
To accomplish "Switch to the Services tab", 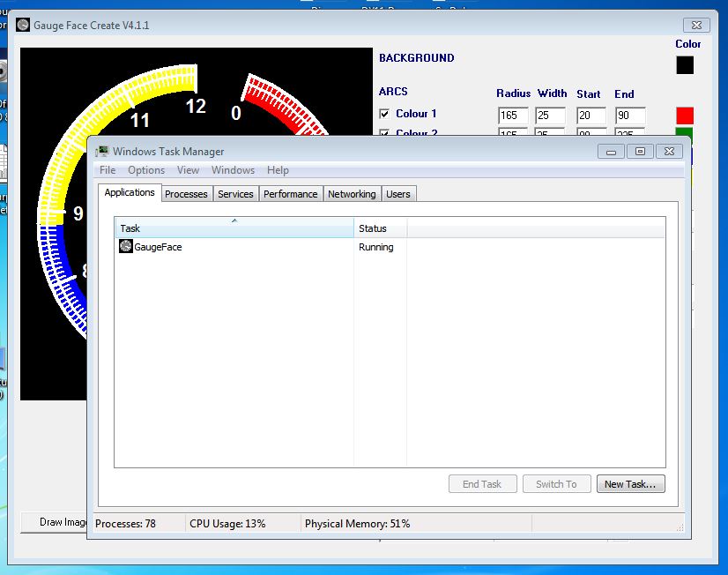I will pos(235,194).
